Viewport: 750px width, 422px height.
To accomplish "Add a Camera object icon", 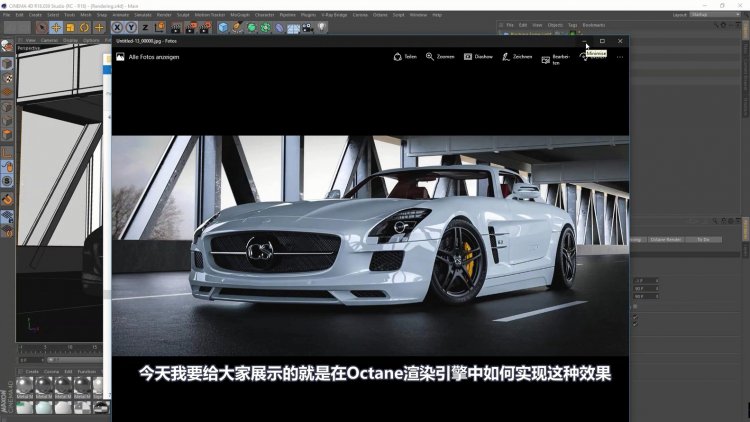I will pyautogui.click(x=308, y=28).
